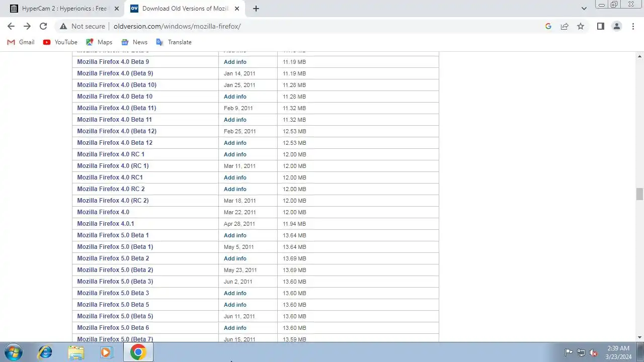
Task: Open Mozilla Firefox 4.0 (Beta 11) link
Action: pos(116,108)
